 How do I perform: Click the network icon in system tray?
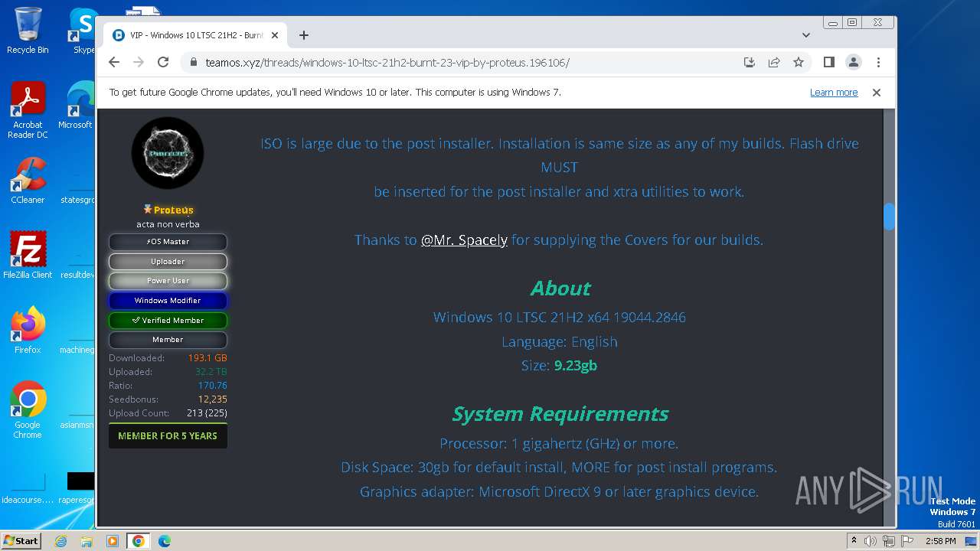(x=889, y=541)
